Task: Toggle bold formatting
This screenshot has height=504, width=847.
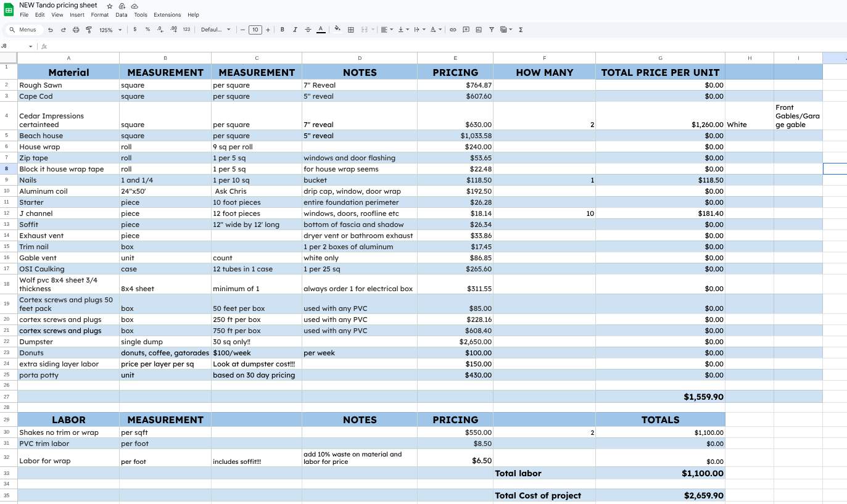Action: click(x=282, y=30)
